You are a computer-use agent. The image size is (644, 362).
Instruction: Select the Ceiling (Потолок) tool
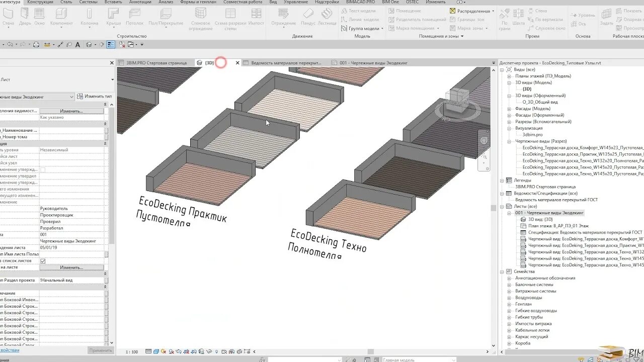[135, 17]
